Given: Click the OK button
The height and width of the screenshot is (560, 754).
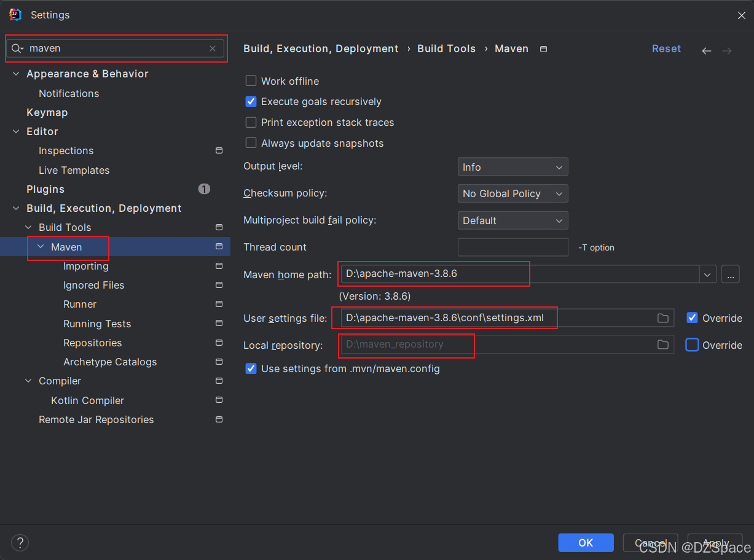Looking at the screenshot, I should pyautogui.click(x=586, y=543).
